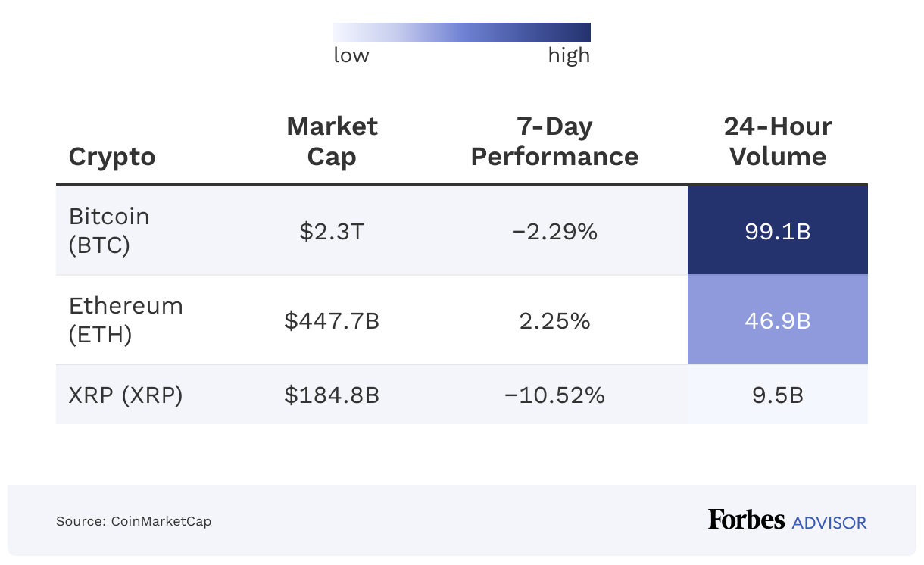Viewport: 924px width, 565px height.
Task: Click the 24-Hour Volume column header
Action: point(778,142)
